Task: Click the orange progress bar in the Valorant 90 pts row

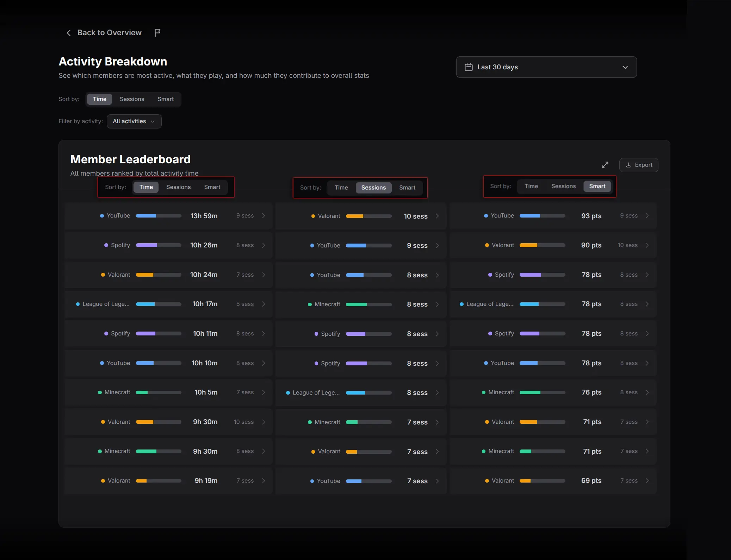Action: [543, 245]
